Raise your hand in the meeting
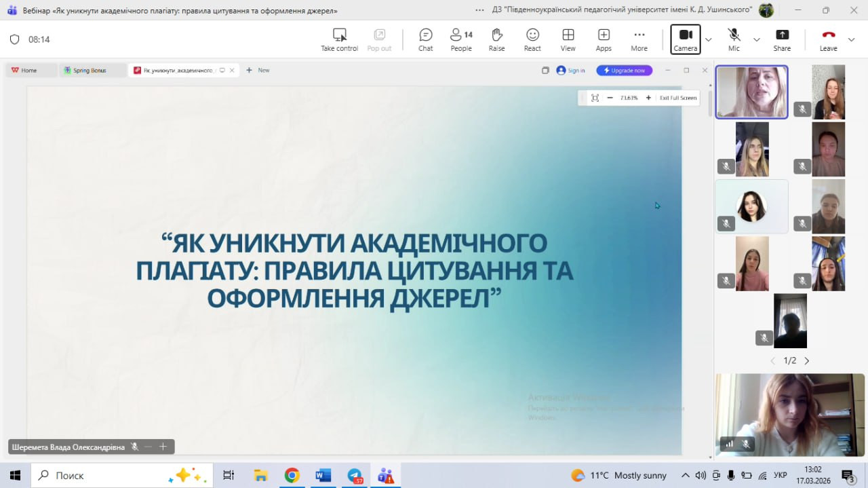 [x=496, y=39]
